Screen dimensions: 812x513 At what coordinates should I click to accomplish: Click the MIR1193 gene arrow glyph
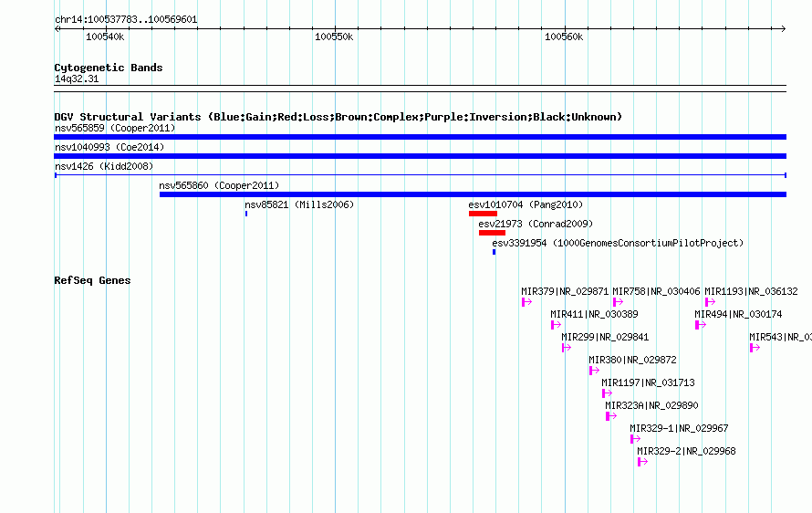[710, 302]
